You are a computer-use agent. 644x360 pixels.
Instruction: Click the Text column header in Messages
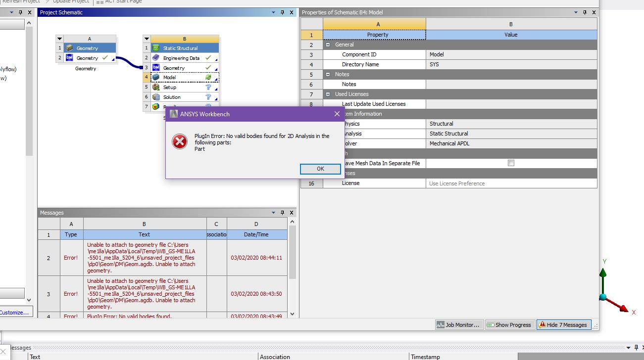(x=145, y=234)
